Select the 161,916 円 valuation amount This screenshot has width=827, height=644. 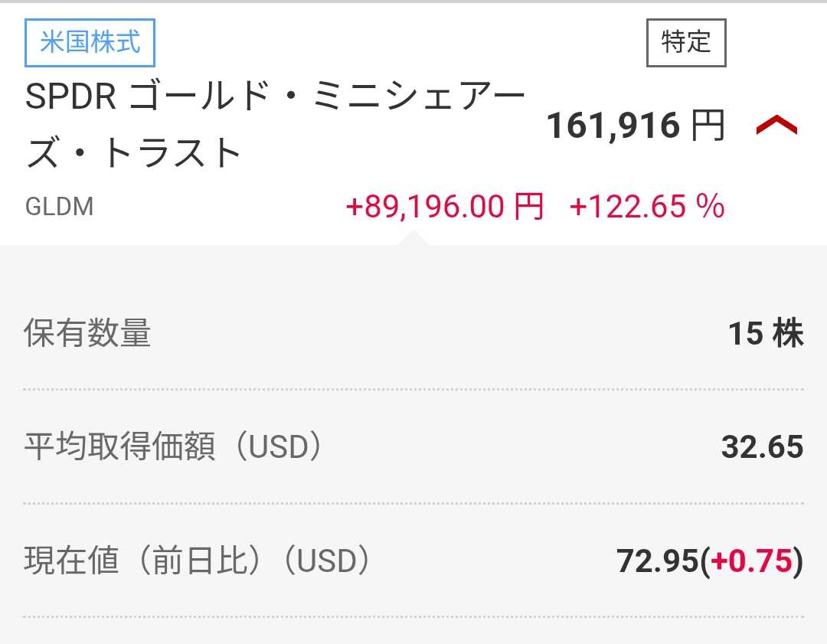pos(613,126)
